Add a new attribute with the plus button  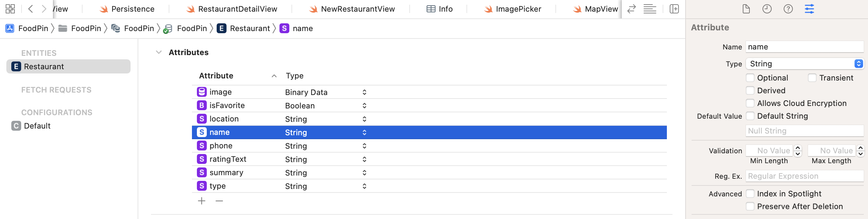pyautogui.click(x=201, y=201)
